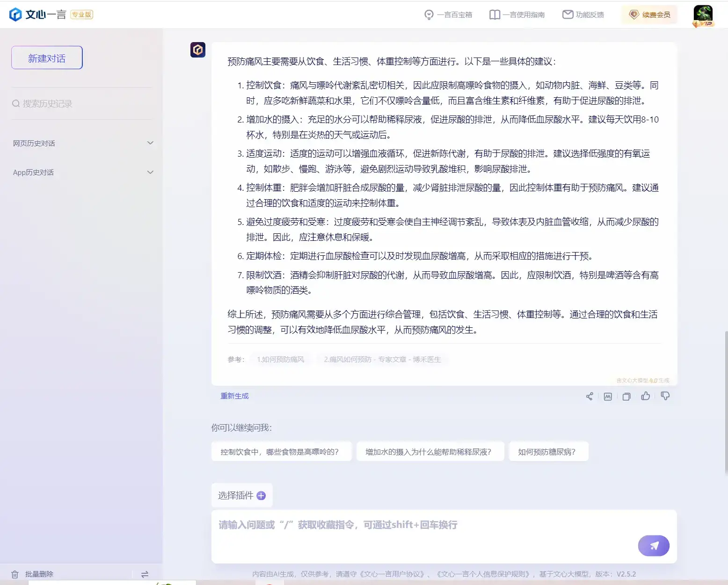Open batch delete with the trash icon
The image size is (728, 585).
(x=15, y=574)
